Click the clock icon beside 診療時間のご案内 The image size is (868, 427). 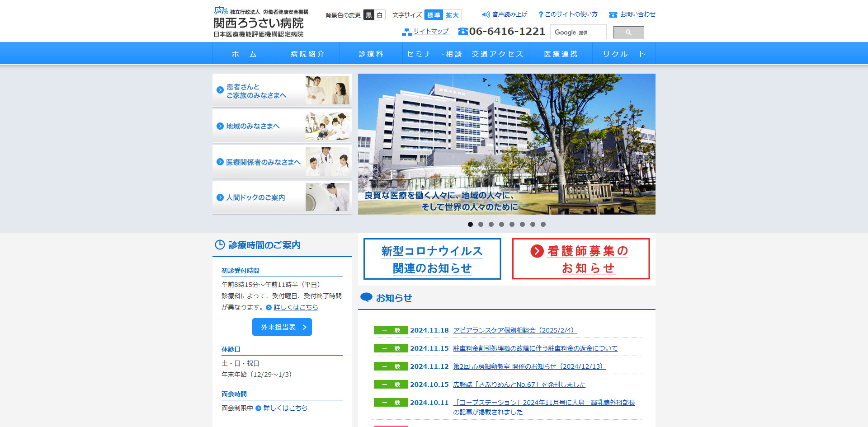point(220,245)
